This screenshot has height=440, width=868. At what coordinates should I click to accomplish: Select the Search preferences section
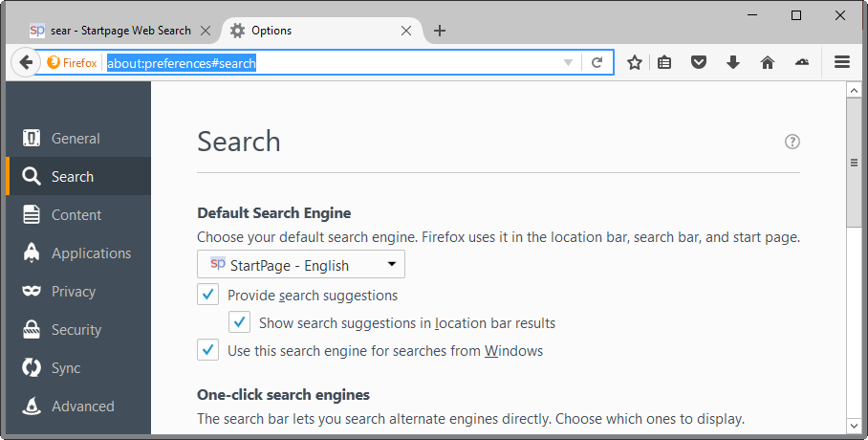tap(78, 176)
